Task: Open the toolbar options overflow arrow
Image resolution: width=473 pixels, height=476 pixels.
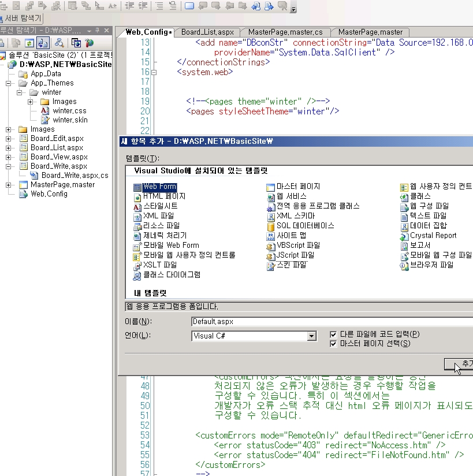Action: click(293, 9)
